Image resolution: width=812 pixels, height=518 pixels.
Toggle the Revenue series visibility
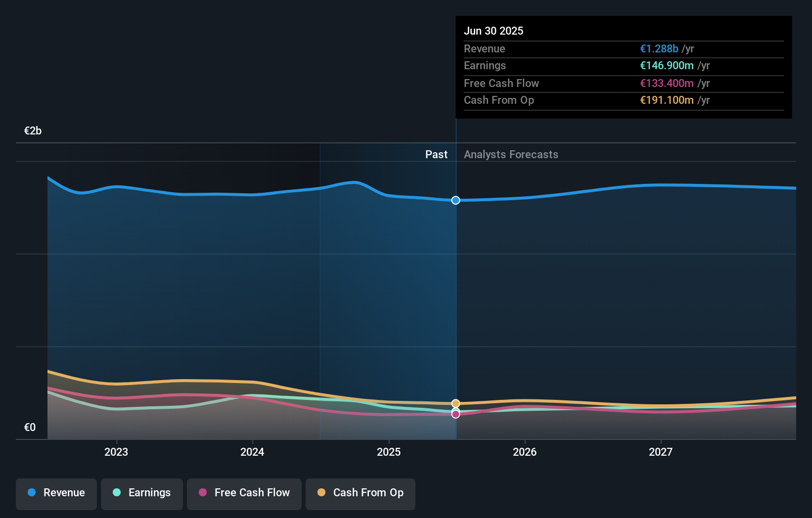click(56, 493)
